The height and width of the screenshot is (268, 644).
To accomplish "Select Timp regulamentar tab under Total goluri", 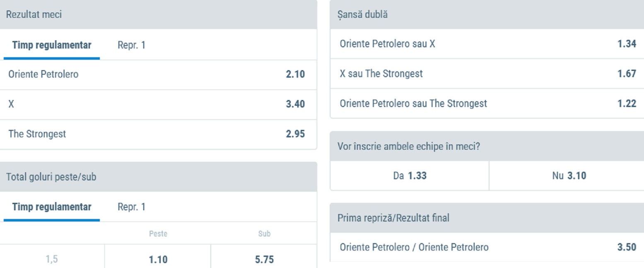I will click(52, 207).
